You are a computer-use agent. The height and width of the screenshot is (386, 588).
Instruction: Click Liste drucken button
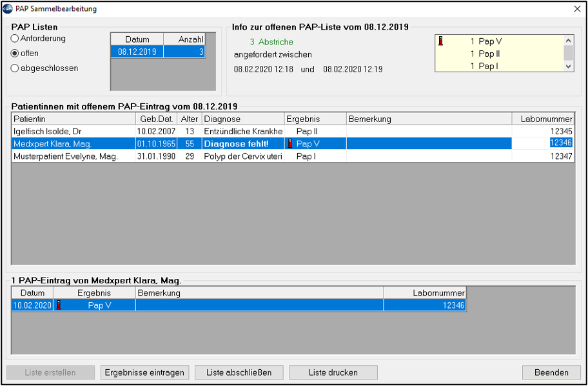pos(333,372)
